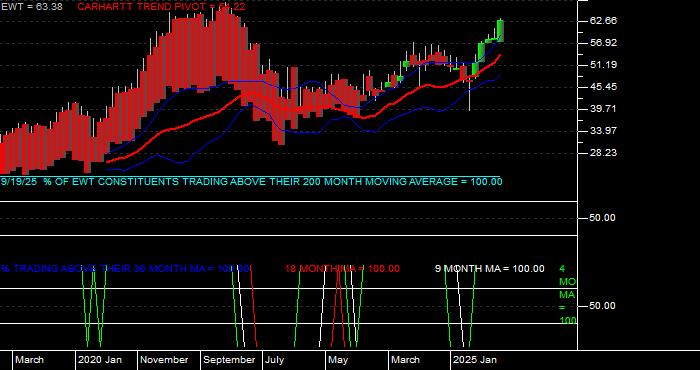This screenshot has width=700, height=370.
Task: Click the March label preceding 2020 Jan
Action: (x=29, y=360)
